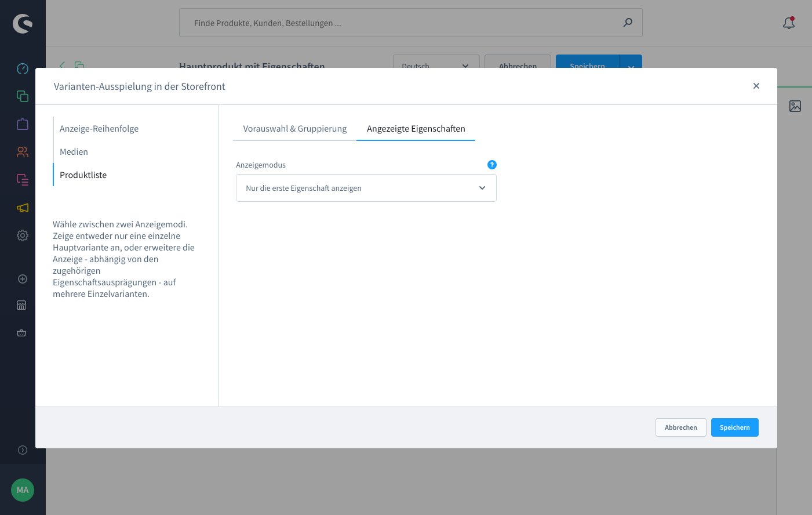Open the Content icon in sidebar

pos(23,180)
